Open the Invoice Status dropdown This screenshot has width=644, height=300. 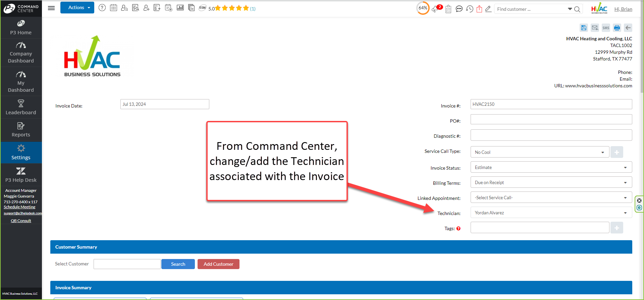[551, 167]
